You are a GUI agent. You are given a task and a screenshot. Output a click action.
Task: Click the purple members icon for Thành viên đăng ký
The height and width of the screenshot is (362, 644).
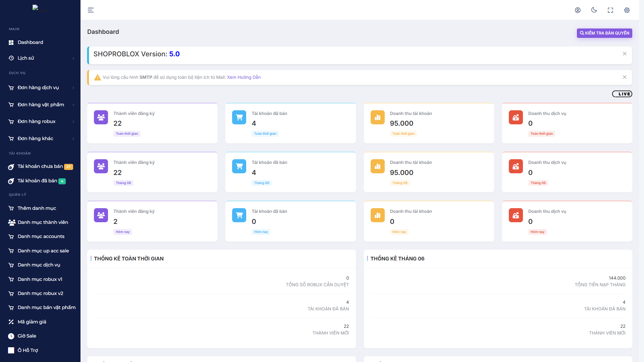click(101, 117)
